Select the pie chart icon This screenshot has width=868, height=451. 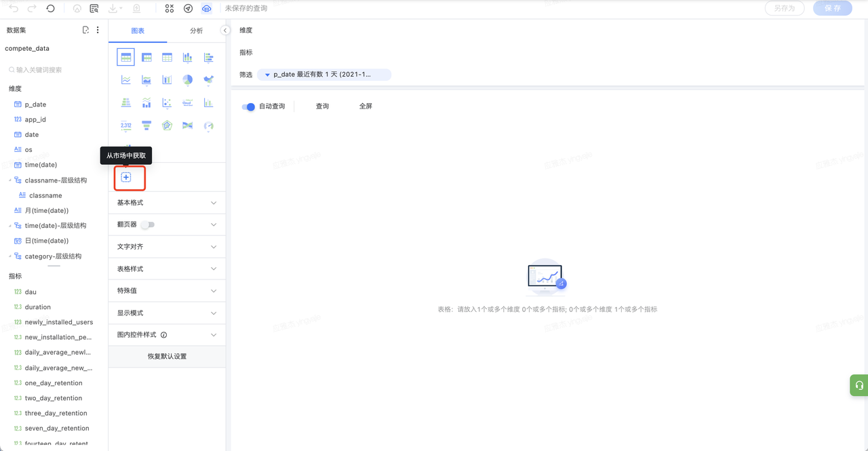tap(188, 80)
